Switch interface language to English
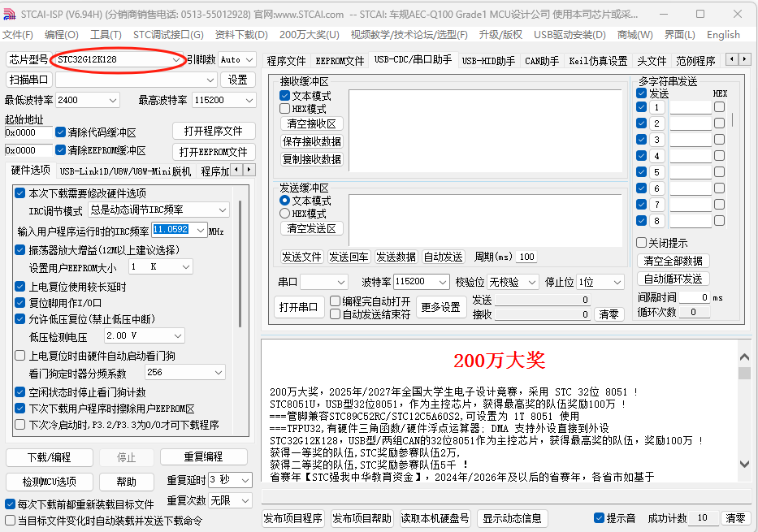 pos(723,35)
